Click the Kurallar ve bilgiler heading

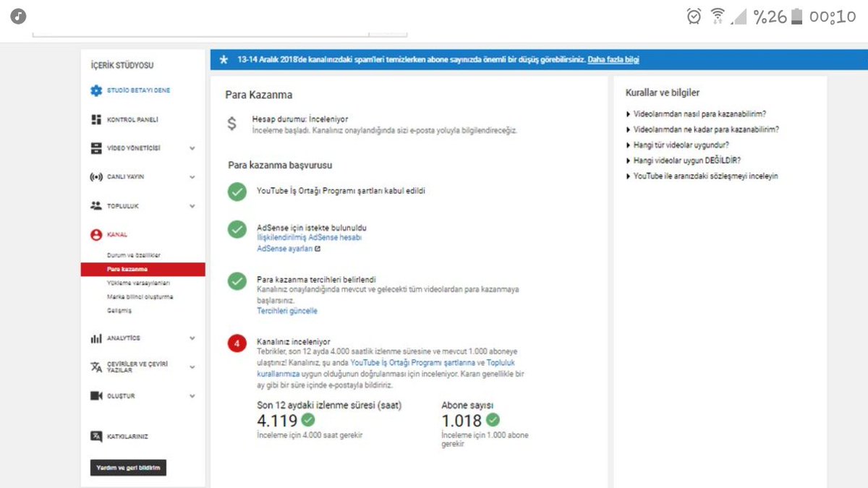coord(663,93)
